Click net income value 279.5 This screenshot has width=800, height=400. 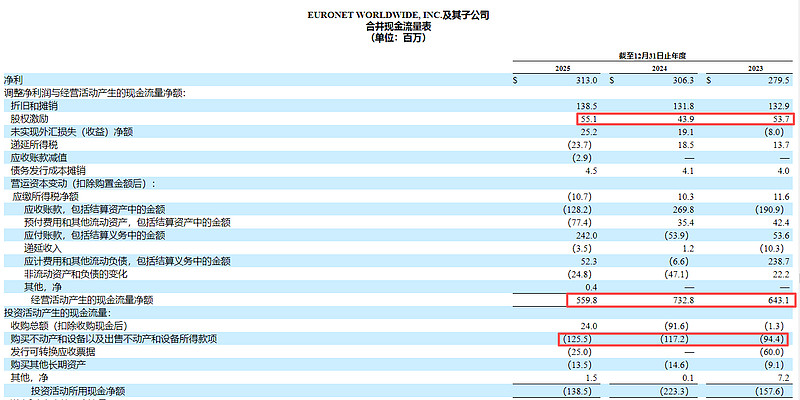point(779,80)
